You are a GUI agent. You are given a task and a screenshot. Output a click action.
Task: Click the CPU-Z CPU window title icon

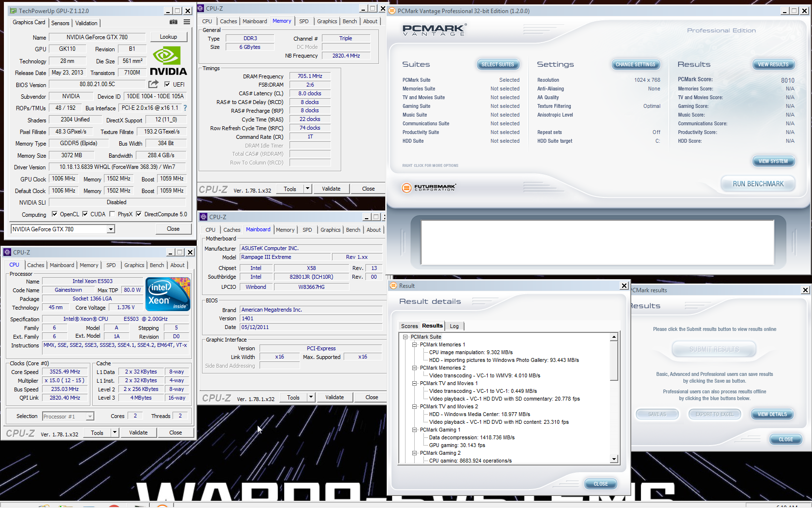point(7,252)
